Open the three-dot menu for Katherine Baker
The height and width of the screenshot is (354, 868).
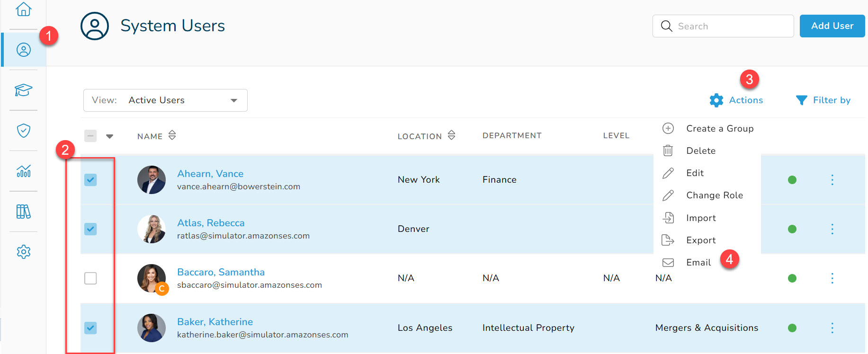coord(832,328)
